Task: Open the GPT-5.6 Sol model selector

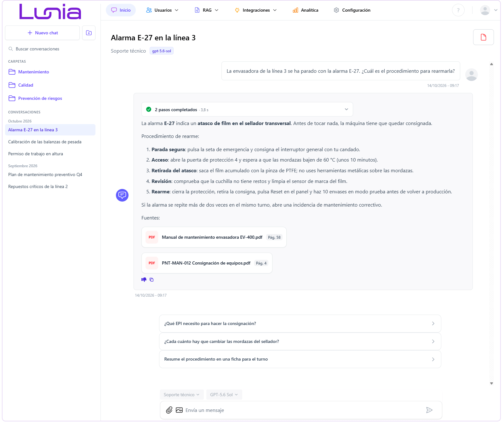Action: (224, 395)
